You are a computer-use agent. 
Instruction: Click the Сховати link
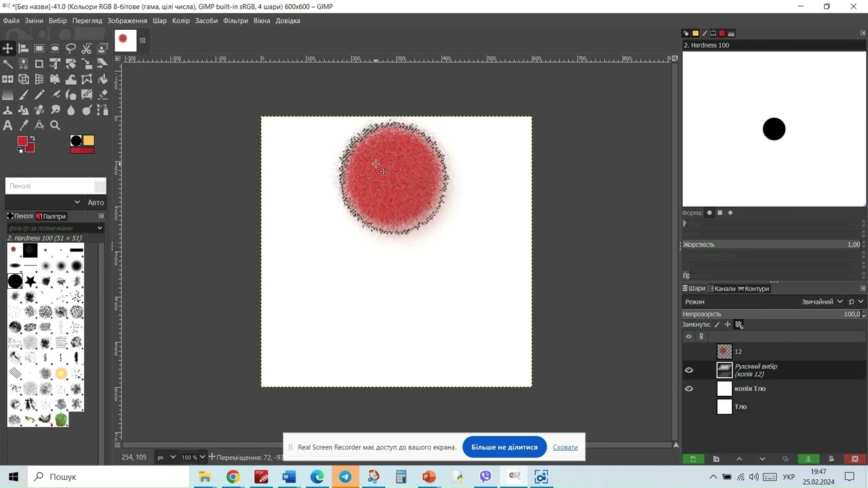click(565, 447)
